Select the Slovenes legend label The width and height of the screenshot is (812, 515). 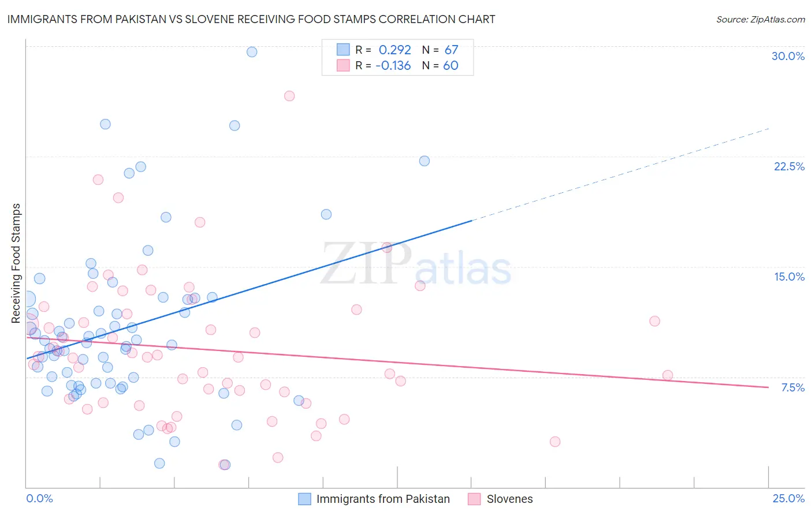click(509, 499)
